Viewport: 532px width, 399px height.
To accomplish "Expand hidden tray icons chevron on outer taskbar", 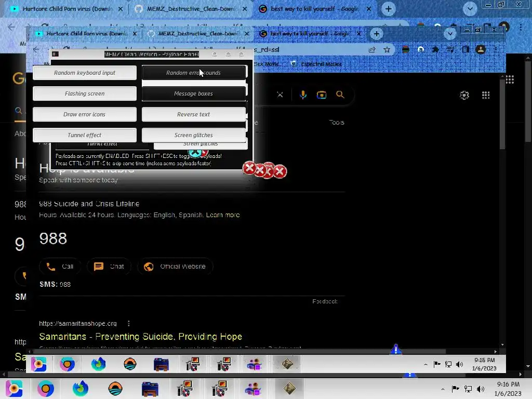I will click(443, 389).
